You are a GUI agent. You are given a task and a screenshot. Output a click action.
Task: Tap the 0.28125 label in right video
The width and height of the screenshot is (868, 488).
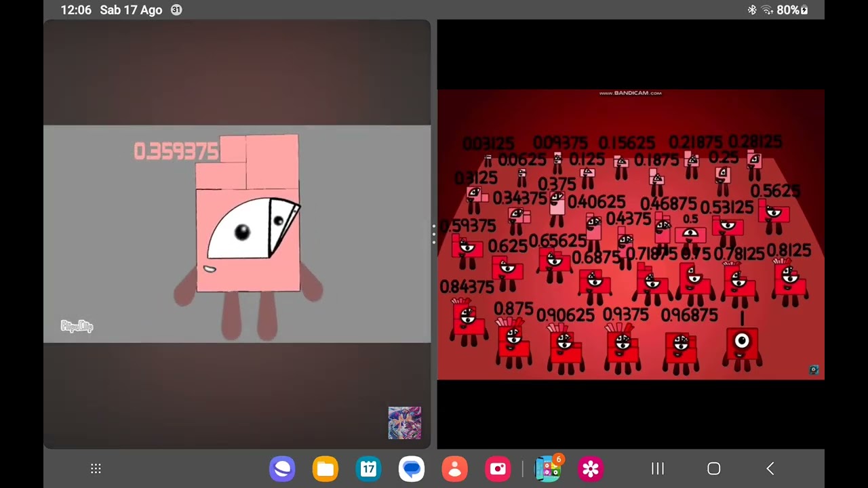click(x=755, y=142)
